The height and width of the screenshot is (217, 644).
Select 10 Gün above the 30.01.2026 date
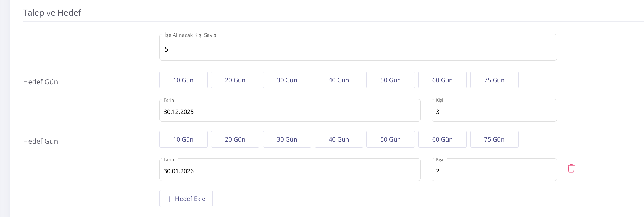(x=183, y=139)
